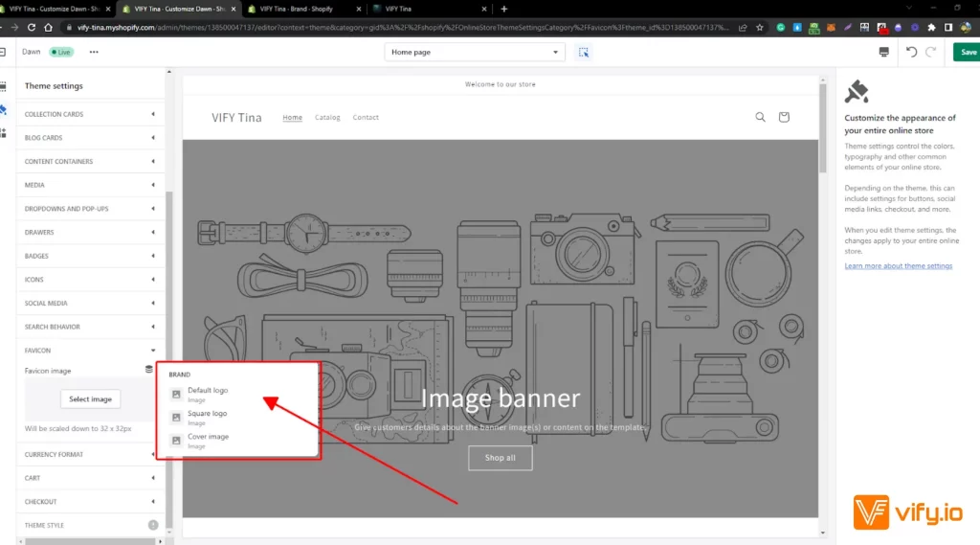Click the inspector selection tool icon
The width and height of the screenshot is (980, 545).
coord(583,52)
